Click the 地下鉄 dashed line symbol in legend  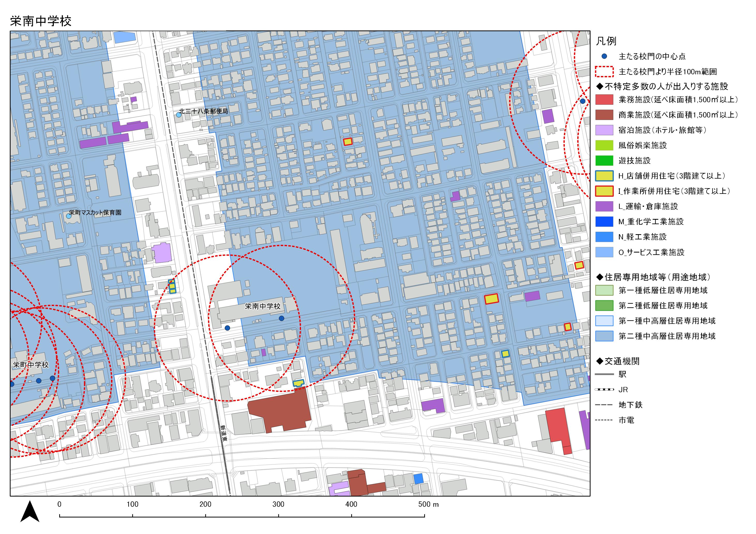pyautogui.click(x=604, y=405)
